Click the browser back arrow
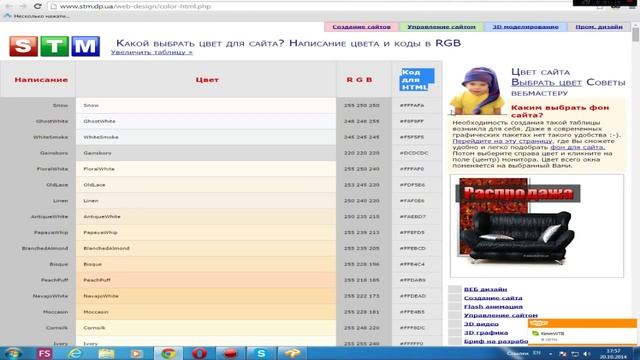The image size is (640, 360). [x=9, y=6]
